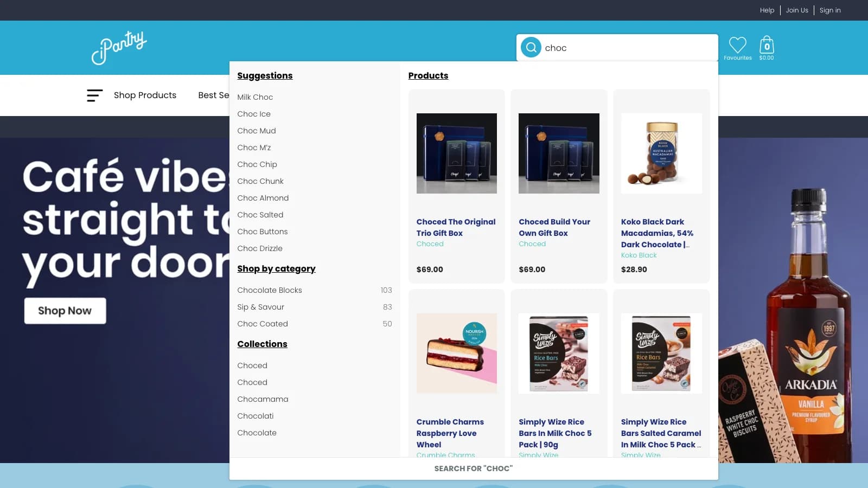The height and width of the screenshot is (488, 868).
Task: Open Choced Original Trio Gift Box image
Action: pos(457,153)
